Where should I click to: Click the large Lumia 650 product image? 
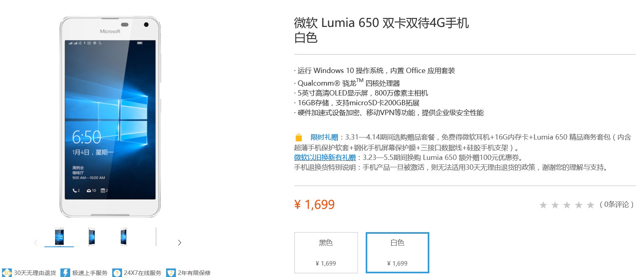pyautogui.click(x=110, y=117)
